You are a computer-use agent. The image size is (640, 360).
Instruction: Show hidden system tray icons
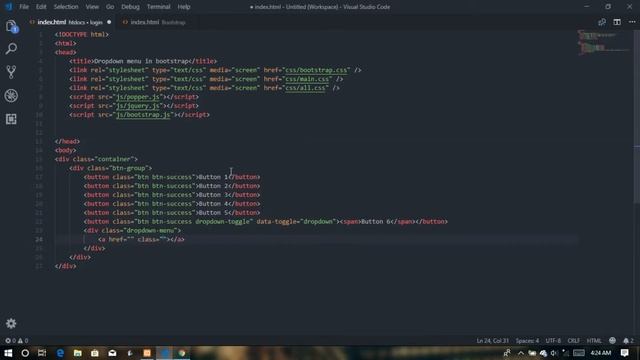tap(520, 353)
